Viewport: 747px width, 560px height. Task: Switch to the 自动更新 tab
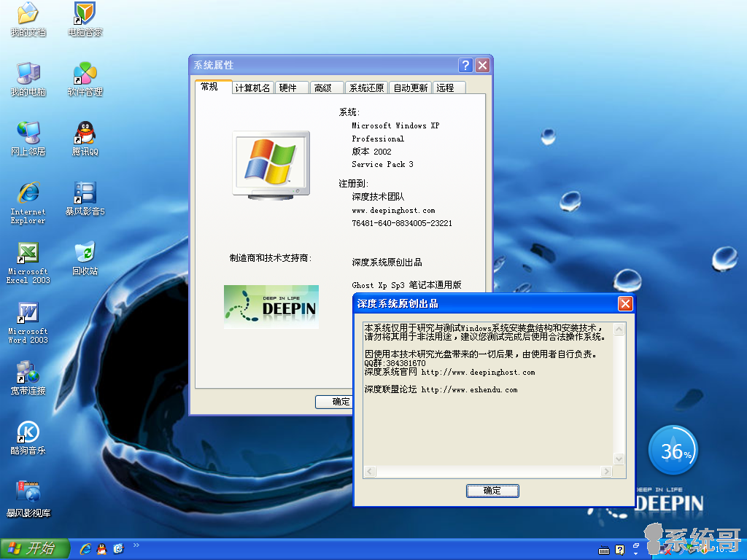pos(410,88)
